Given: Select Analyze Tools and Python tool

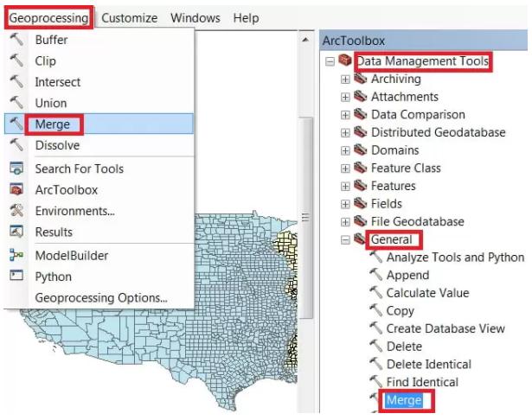Looking at the screenshot, I should [x=455, y=257].
